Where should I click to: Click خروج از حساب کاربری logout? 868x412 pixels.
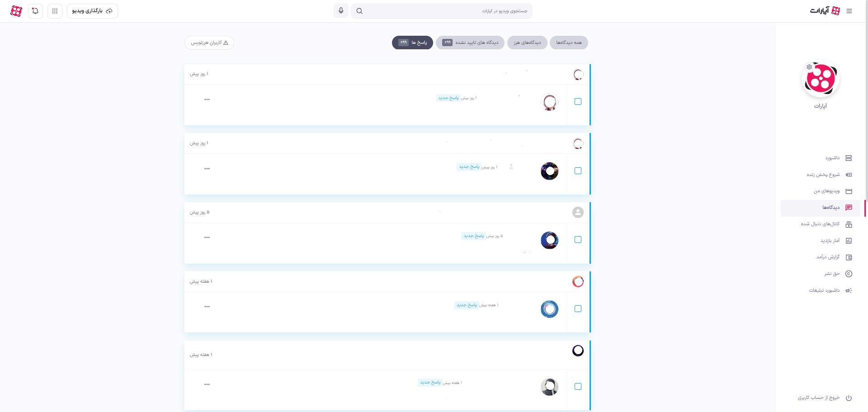click(825, 398)
